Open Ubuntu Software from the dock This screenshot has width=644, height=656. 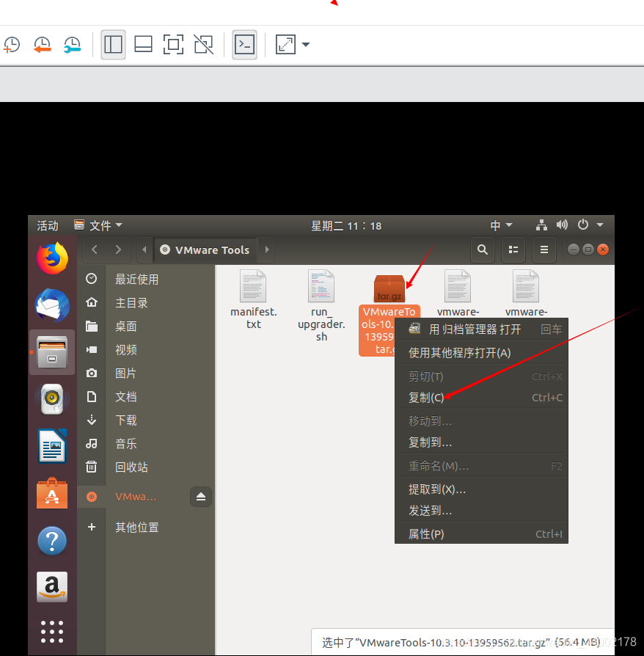(52, 494)
